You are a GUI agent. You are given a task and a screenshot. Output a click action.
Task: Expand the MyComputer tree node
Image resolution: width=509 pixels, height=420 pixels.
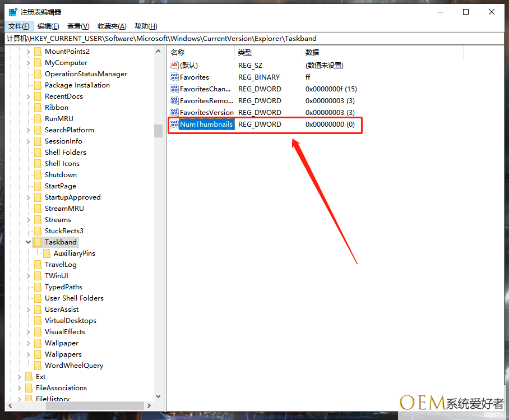click(x=28, y=63)
